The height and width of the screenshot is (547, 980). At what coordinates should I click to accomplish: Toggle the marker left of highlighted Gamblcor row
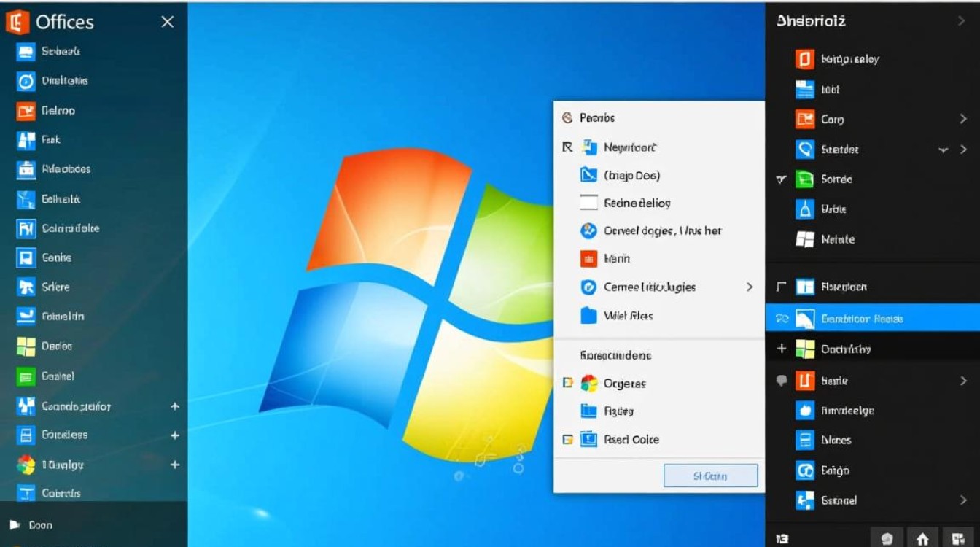(782, 319)
